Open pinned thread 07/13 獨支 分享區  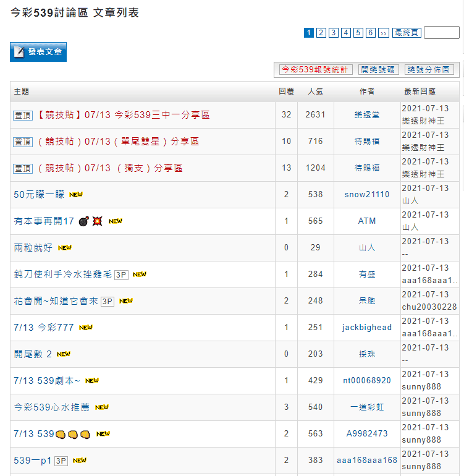point(109,168)
